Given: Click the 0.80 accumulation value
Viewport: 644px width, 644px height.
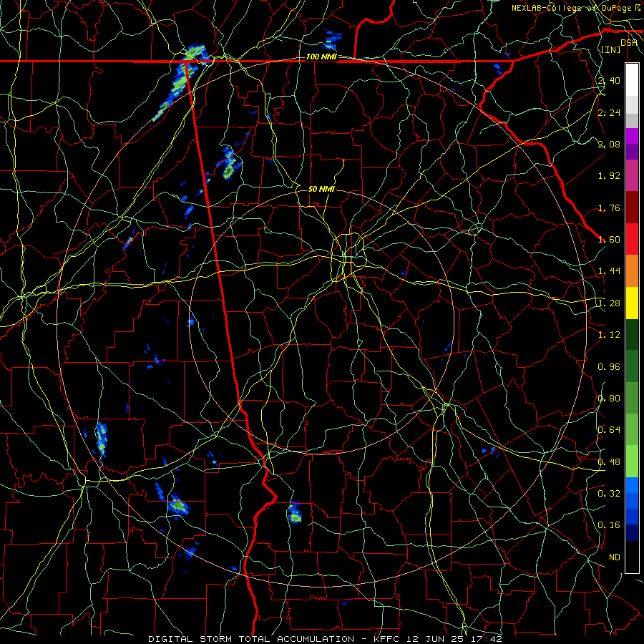Looking at the screenshot, I should 609,399.
